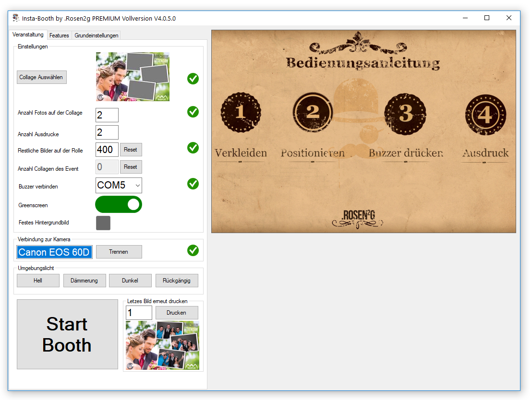Click the green checkmark next to Anzahl Fotos
Image resolution: width=532 pixels, height=400 pixels.
(193, 112)
